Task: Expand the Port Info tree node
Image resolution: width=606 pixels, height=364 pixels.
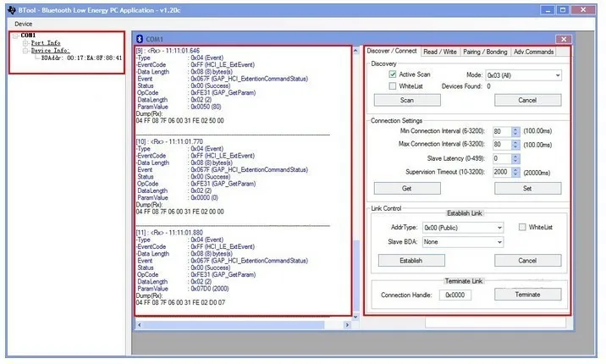Action: click(25, 43)
